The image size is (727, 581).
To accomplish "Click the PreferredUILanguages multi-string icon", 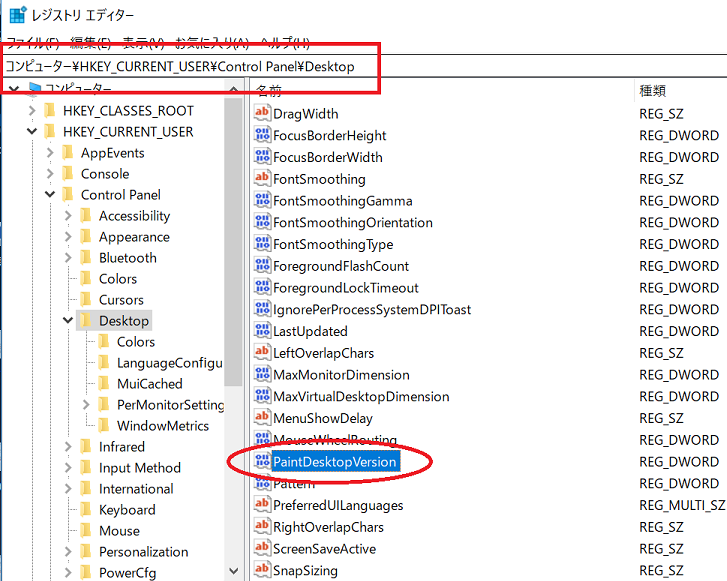I will tap(262, 504).
